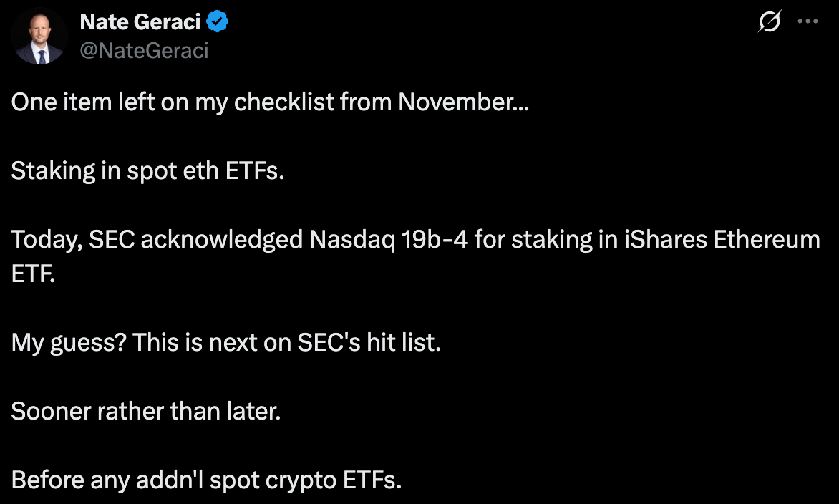This screenshot has height=504, width=839.
Task: Click the blue verified checkmark badge
Action: click(217, 22)
